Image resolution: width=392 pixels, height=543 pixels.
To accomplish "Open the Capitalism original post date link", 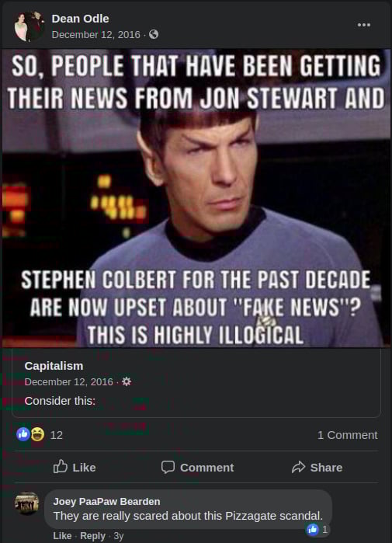I will pos(68,381).
